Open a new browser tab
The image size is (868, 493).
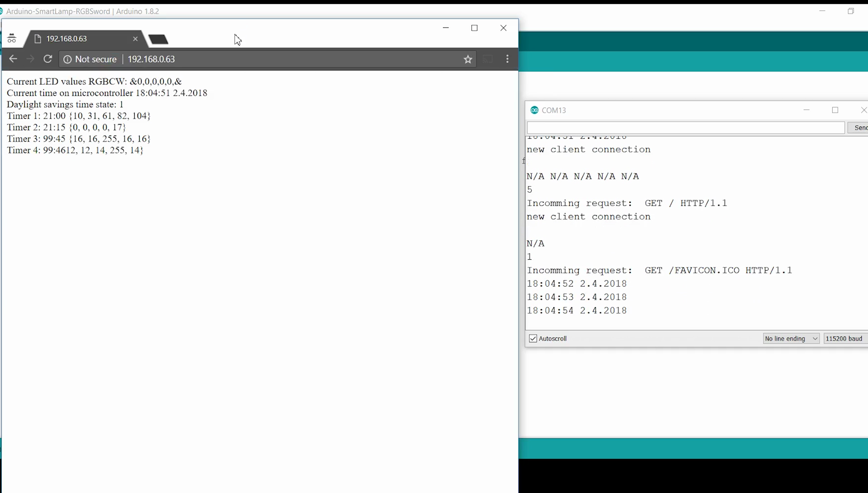pyautogui.click(x=159, y=40)
